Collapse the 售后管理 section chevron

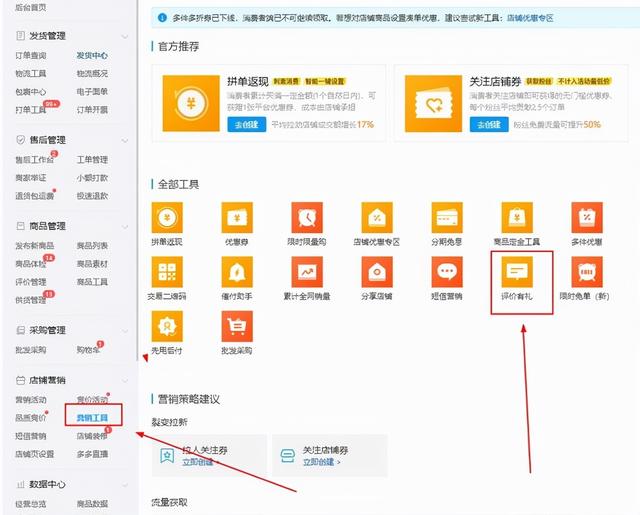click(x=125, y=141)
